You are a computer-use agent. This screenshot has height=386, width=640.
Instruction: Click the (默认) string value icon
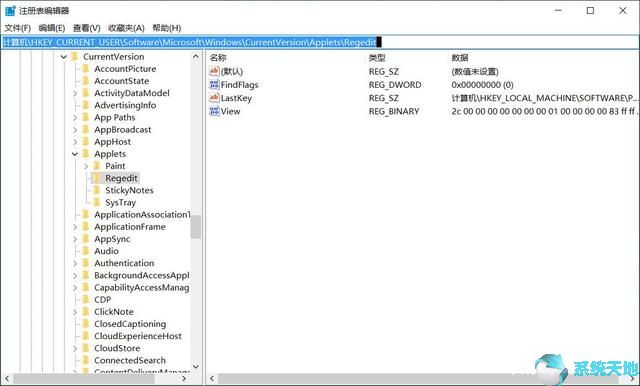214,71
